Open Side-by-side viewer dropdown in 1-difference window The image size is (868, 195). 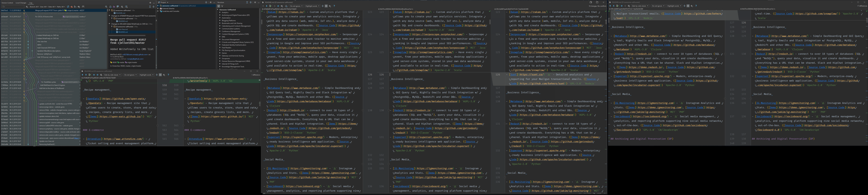pos(113,75)
